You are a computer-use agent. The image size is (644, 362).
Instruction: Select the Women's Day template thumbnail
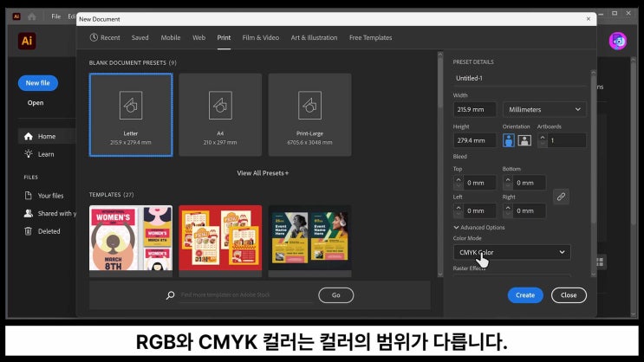coord(131,238)
